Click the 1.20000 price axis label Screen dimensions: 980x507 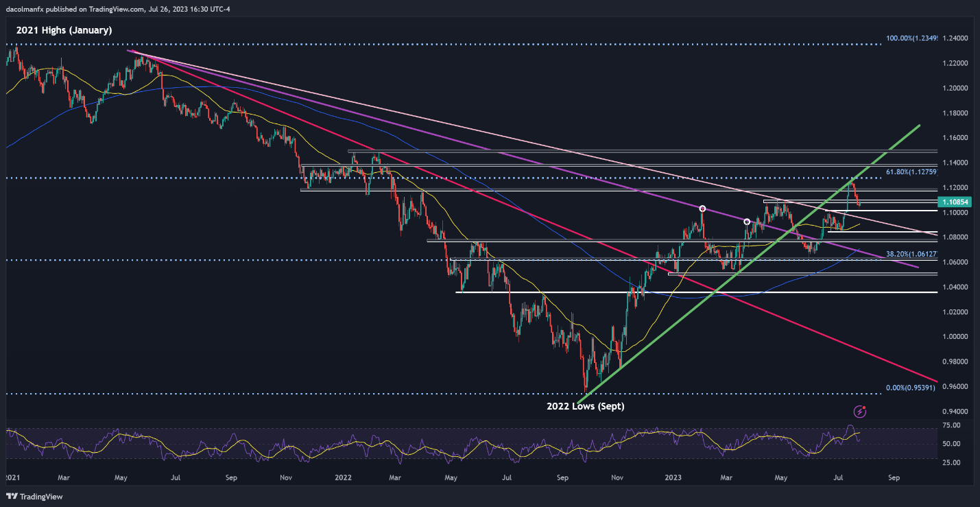pos(957,89)
